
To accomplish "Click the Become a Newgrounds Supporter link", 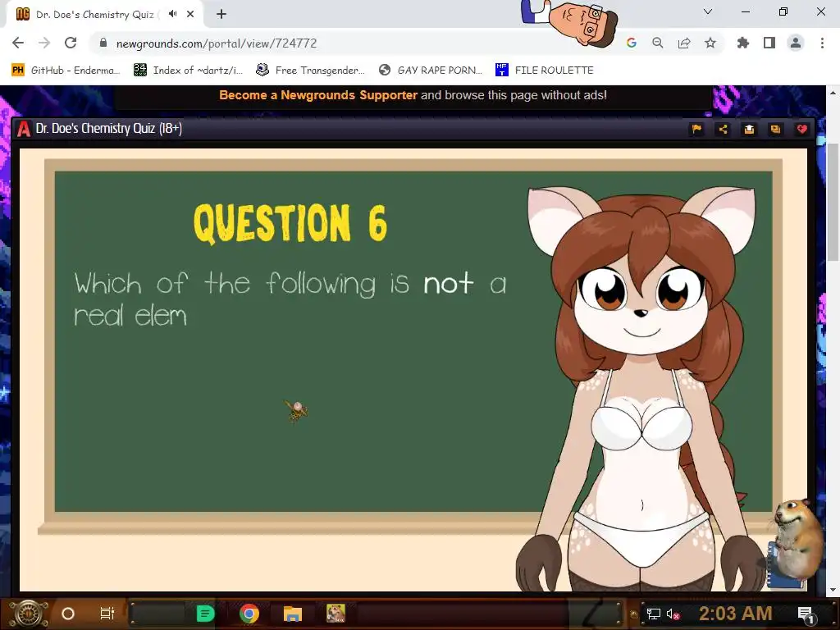I will pos(318,95).
